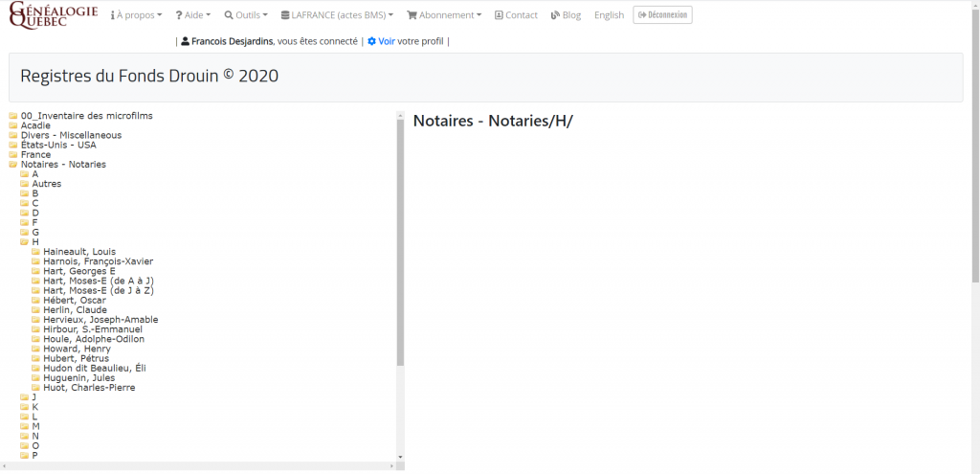Select the gear icon next to Voir
Image resolution: width=980 pixels, height=474 pixels.
click(371, 41)
